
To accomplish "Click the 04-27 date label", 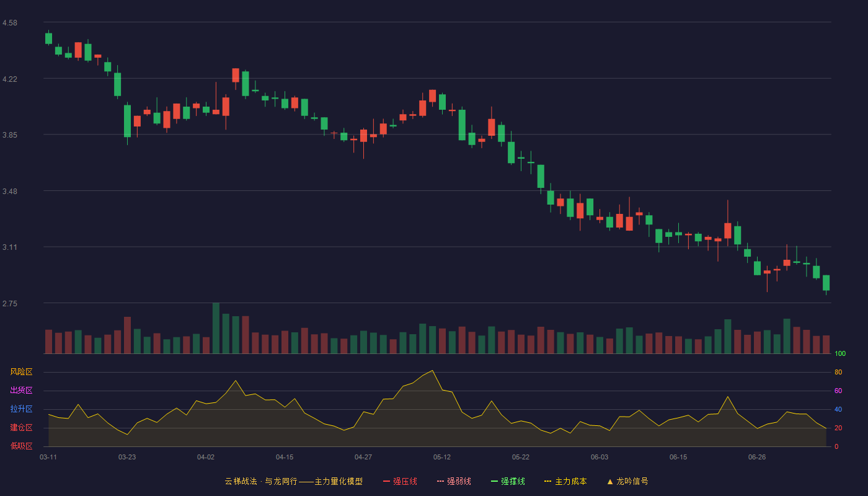I will coord(363,457).
